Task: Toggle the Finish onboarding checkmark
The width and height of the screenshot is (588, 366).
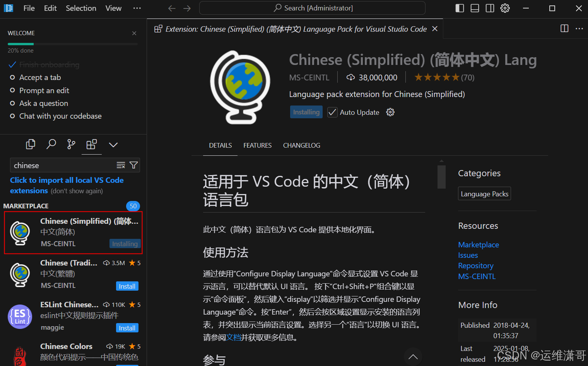Action: tap(12, 65)
